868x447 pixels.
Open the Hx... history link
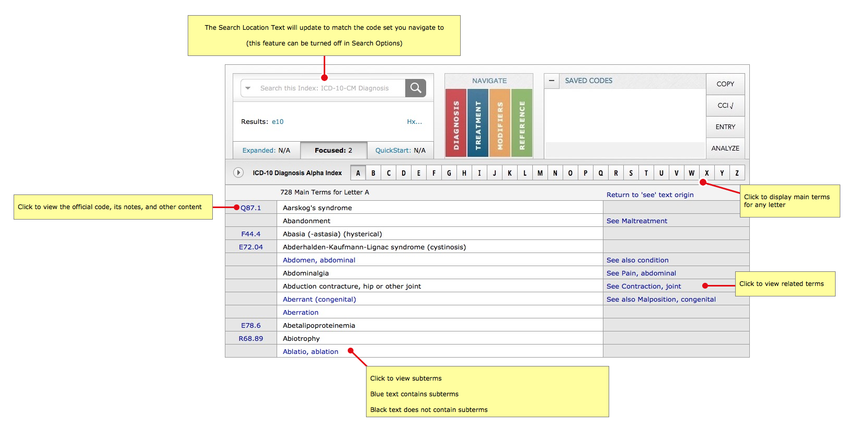[414, 122]
